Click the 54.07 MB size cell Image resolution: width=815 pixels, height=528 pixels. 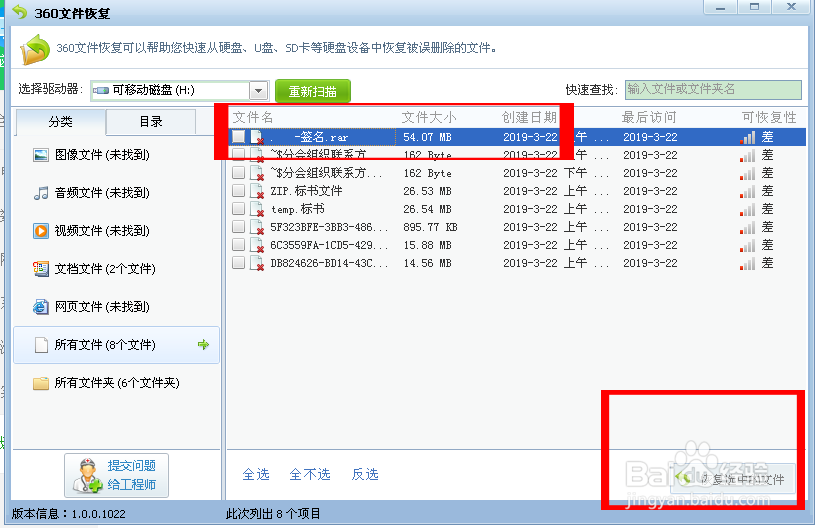point(427,138)
